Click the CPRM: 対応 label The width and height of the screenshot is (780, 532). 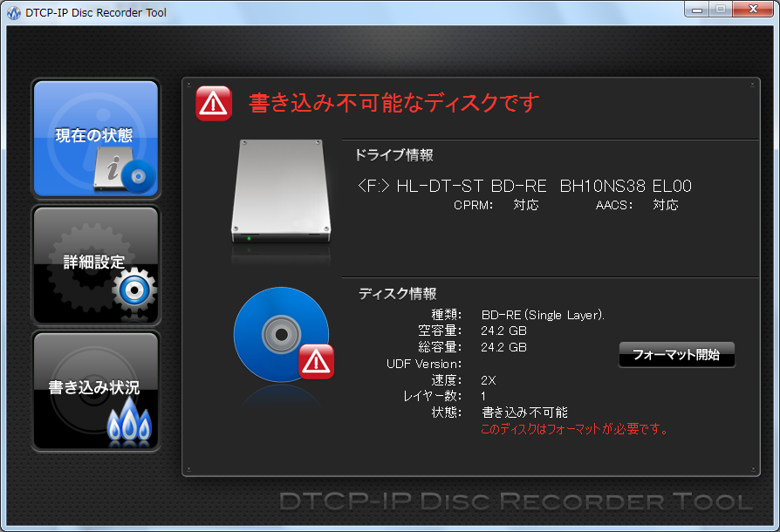(496, 205)
